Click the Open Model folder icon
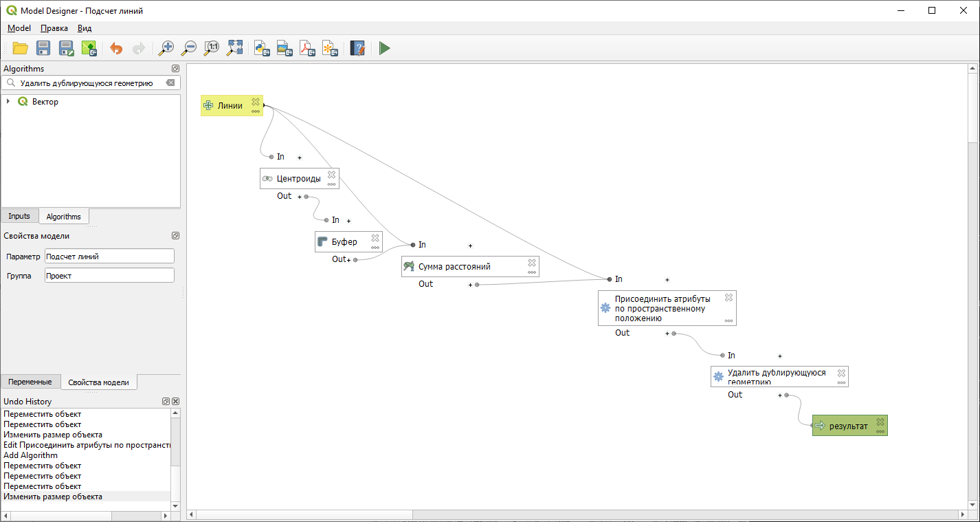This screenshot has width=980, height=522. coord(21,48)
